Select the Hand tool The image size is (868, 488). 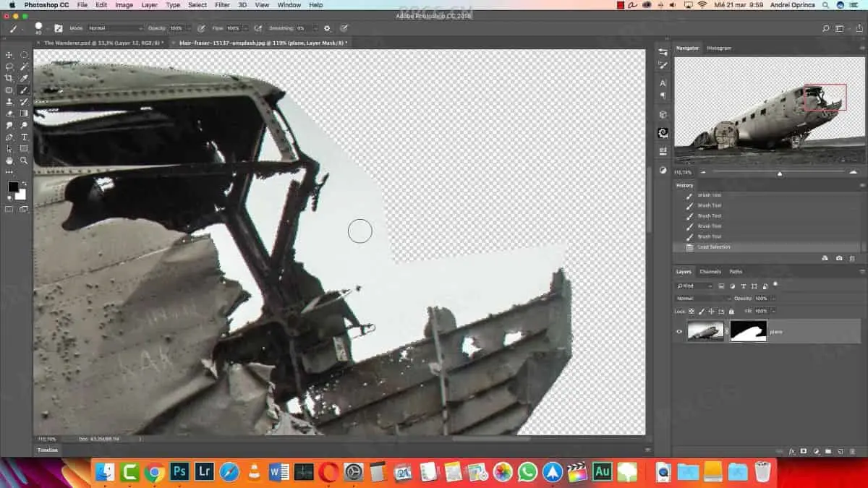tap(9, 160)
